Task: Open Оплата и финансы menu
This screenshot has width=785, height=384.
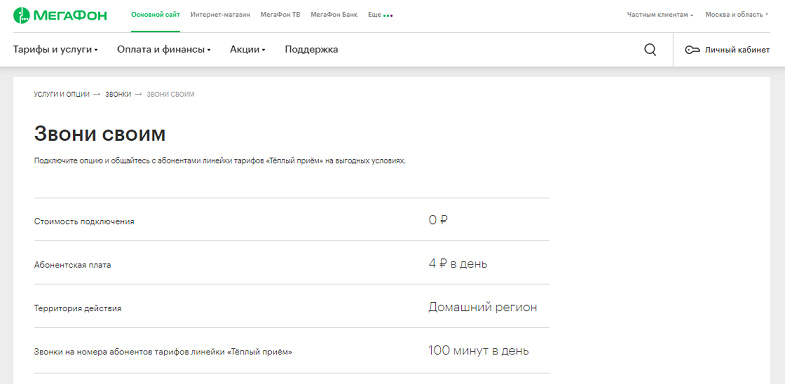Action: point(164,50)
